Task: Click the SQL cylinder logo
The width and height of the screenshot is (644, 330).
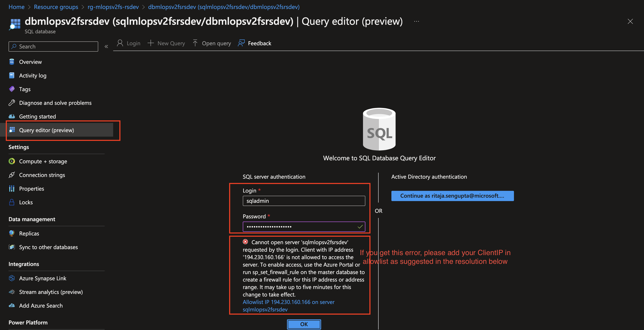Action: (379, 129)
